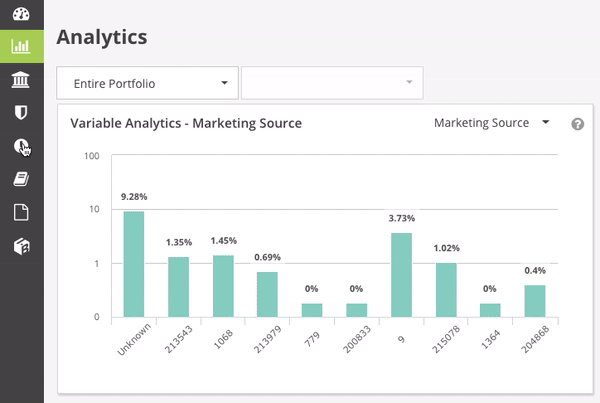600x403 pixels.
Task: Click the Variable Analytics panel title
Action: tap(186, 123)
